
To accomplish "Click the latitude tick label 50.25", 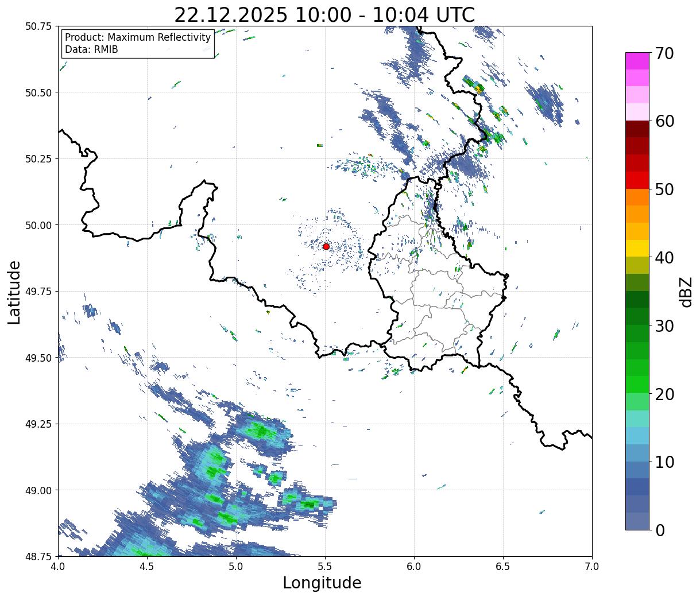I will pos(38,159).
